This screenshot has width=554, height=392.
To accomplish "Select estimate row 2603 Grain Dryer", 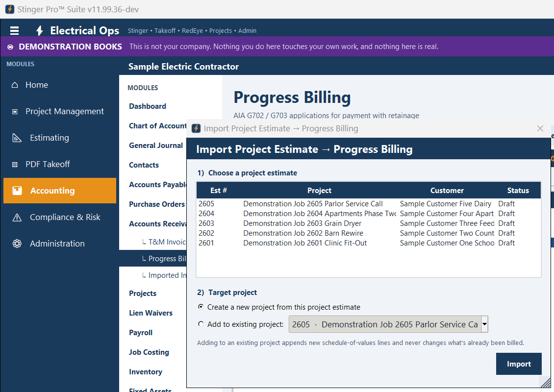I will click(369, 223).
